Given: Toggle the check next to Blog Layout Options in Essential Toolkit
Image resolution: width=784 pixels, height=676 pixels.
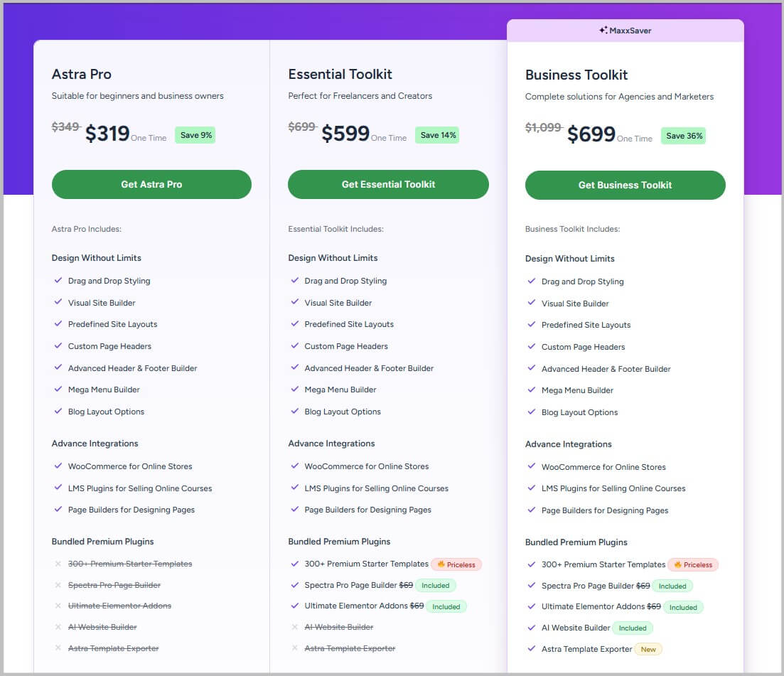Looking at the screenshot, I should click(295, 411).
